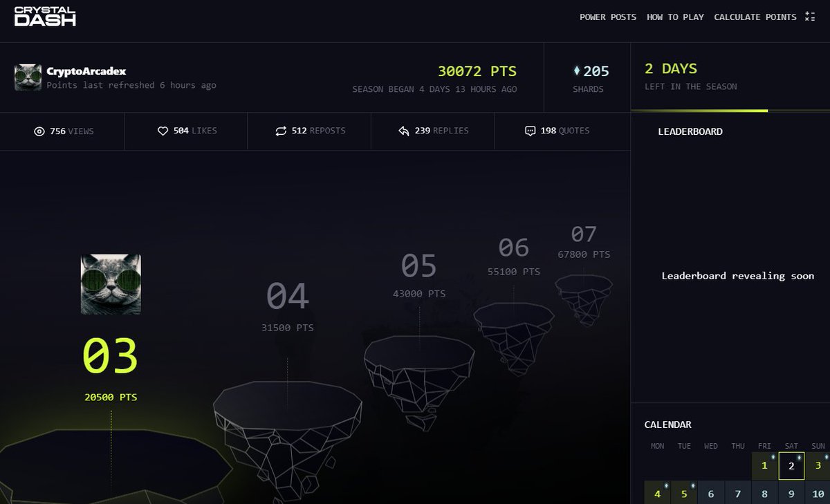
Task: Open the Calculate Points page
Action: (755, 17)
